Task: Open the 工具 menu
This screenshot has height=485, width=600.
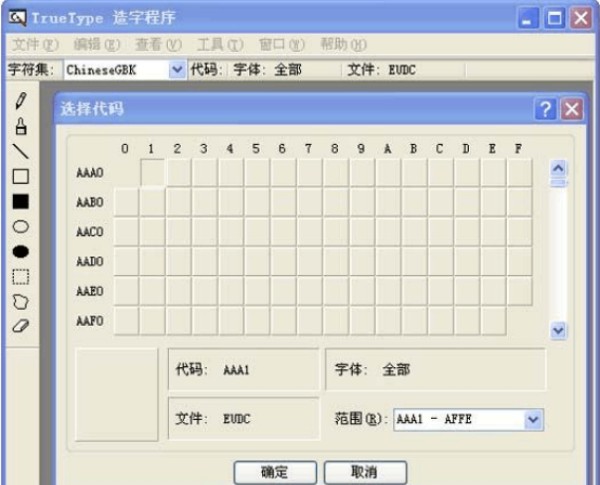Action: (x=220, y=45)
